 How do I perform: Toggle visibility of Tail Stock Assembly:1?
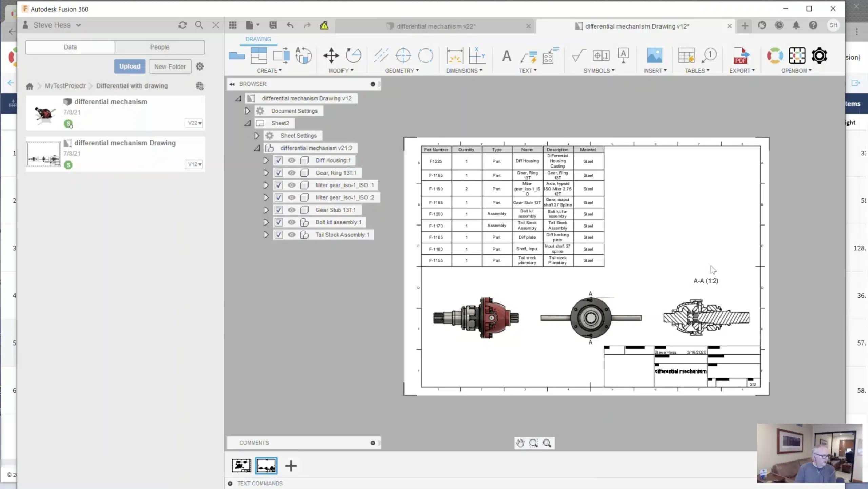[x=291, y=235]
